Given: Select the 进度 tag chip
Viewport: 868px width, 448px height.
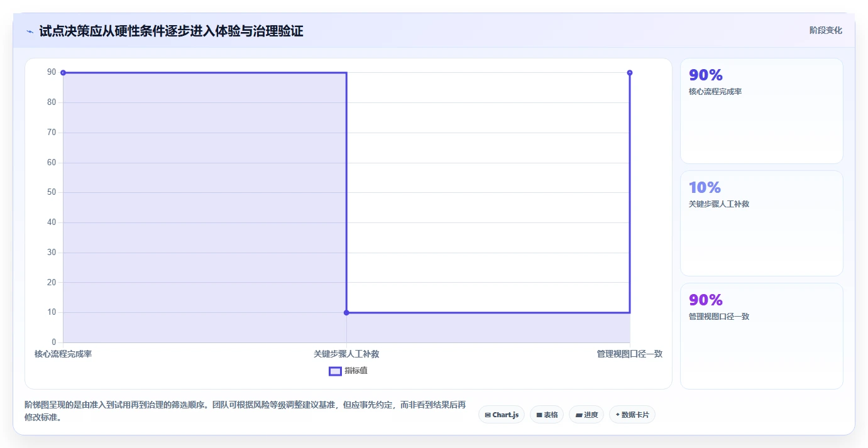Looking at the screenshot, I should 586,415.
